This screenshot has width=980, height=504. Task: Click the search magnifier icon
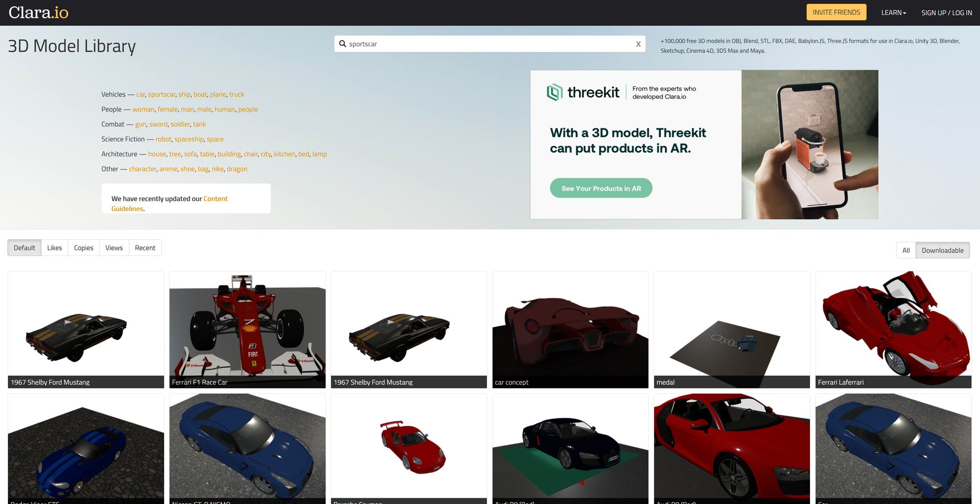click(x=343, y=44)
